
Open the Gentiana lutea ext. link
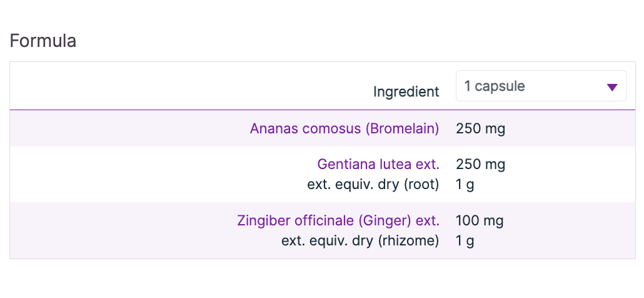point(378,165)
